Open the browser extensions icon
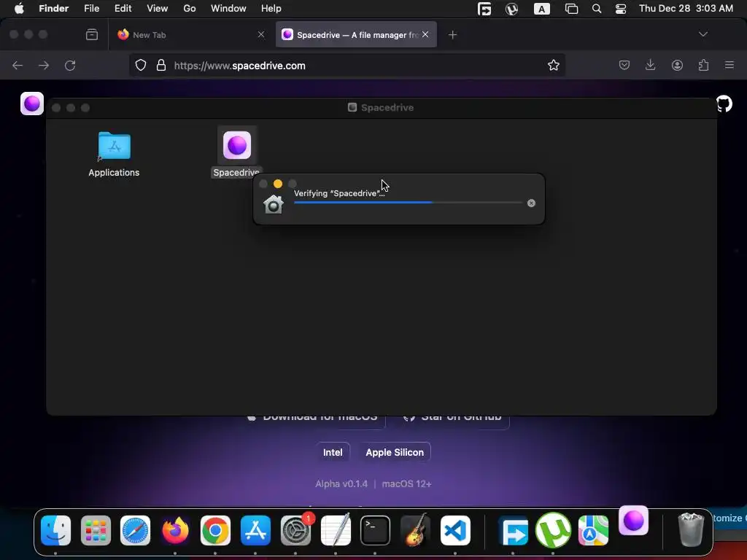Image resolution: width=747 pixels, height=560 pixels. 703,65
